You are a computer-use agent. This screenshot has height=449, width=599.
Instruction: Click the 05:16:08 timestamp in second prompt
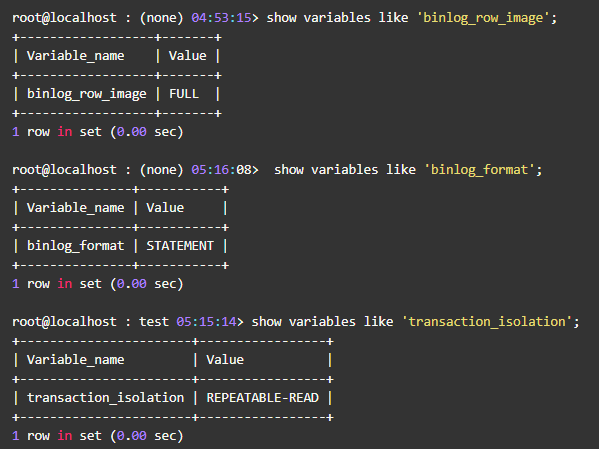pos(221,170)
